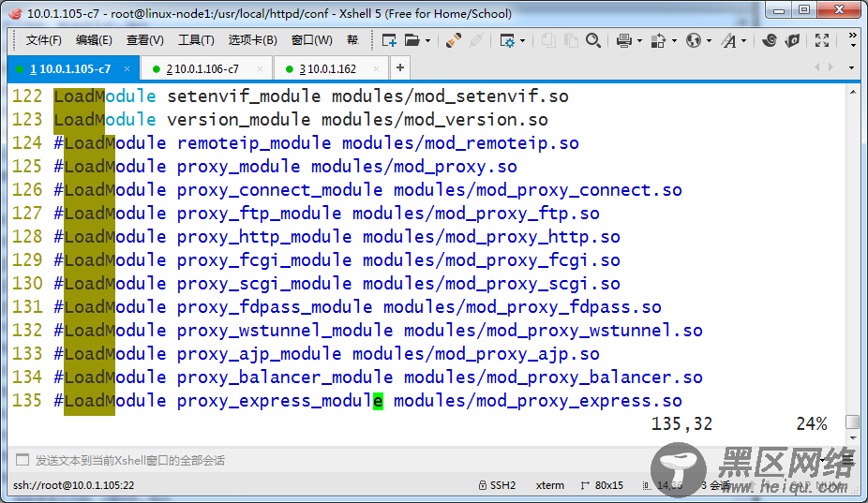The height and width of the screenshot is (503, 868).
Task: Click the Open folder icon in toolbar
Action: (412, 40)
